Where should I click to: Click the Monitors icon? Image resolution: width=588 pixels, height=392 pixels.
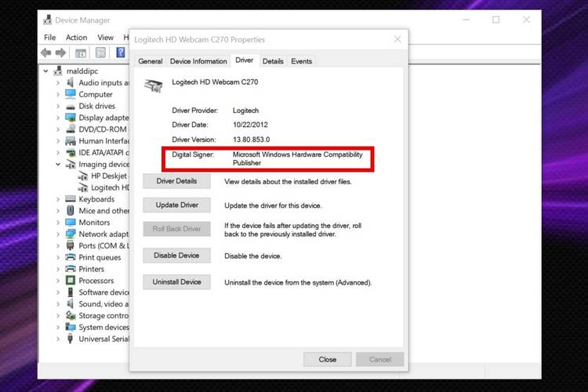point(71,222)
